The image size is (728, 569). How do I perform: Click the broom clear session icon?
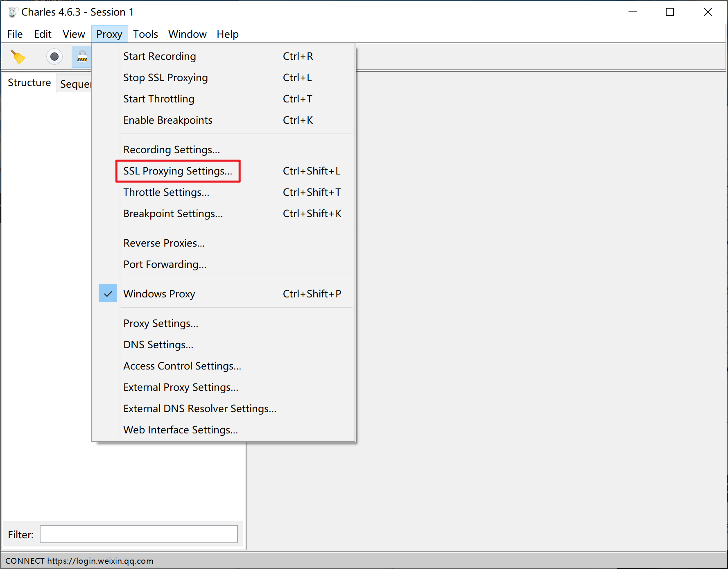18,57
